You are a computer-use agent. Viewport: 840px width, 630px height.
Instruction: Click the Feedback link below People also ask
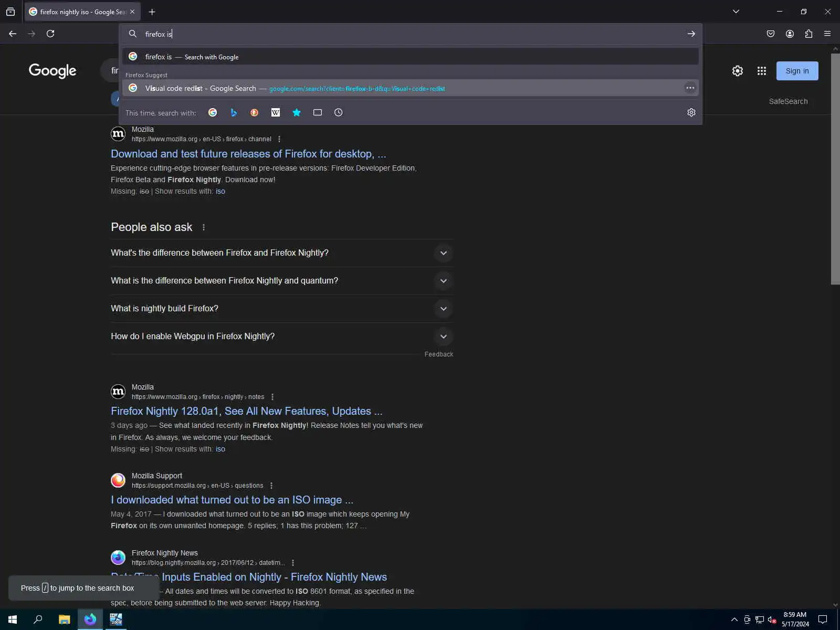tap(439, 354)
